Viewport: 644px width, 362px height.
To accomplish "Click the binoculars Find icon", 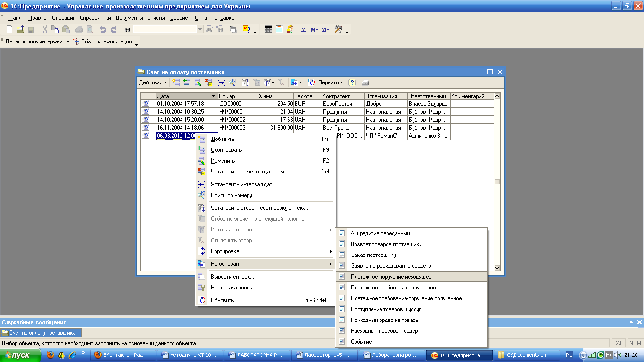I will click(x=127, y=29).
